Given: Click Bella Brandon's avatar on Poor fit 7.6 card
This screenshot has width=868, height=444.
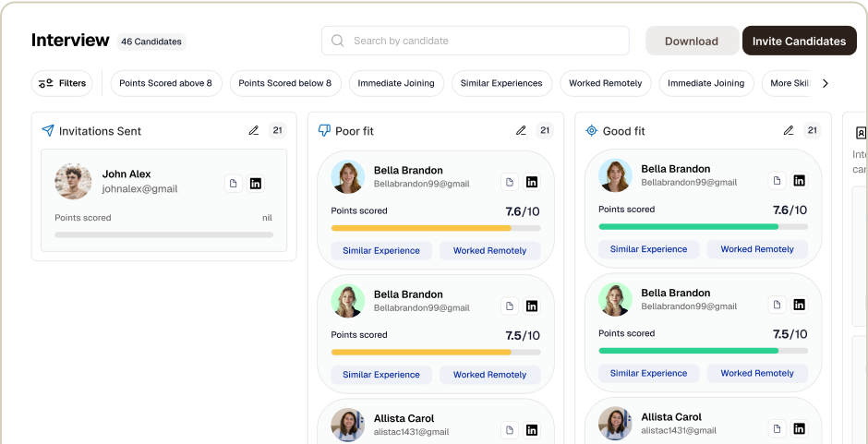Looking at the screenshot, I should point(348,176).
